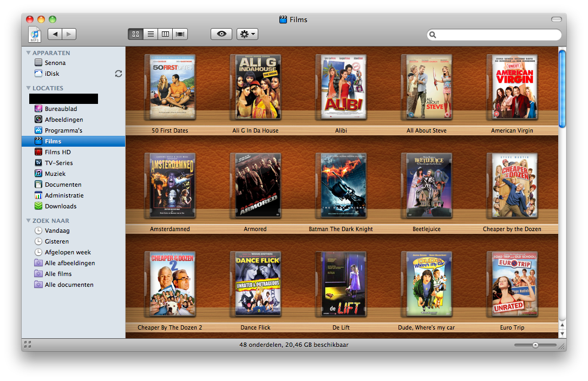
Task: Select the Dance Flick movie cover
Action: tap(256, 284)
